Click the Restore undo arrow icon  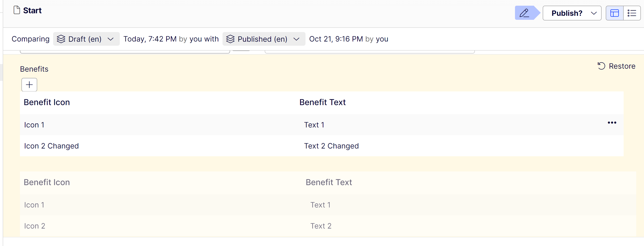click(x=601, y=66)
